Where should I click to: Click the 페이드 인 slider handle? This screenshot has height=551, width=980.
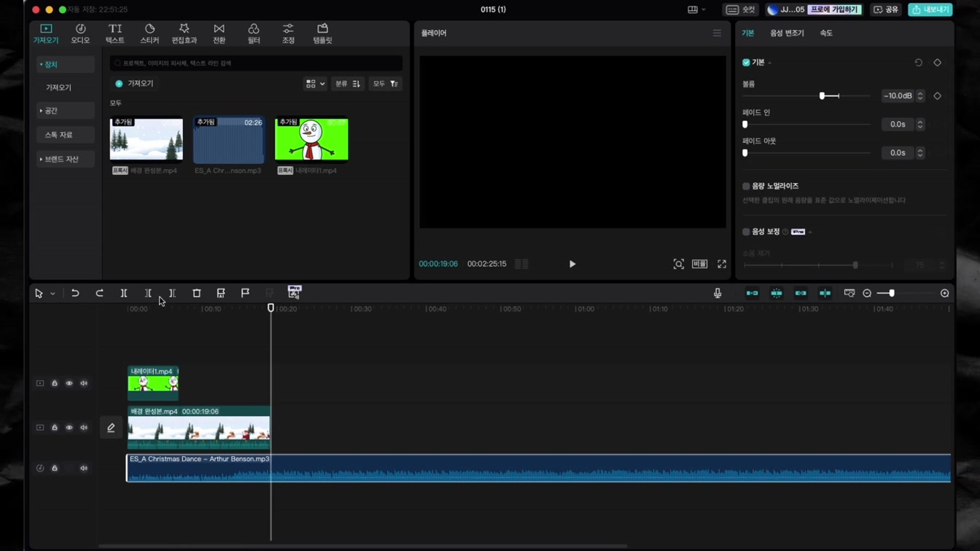(x=745, y=124)
